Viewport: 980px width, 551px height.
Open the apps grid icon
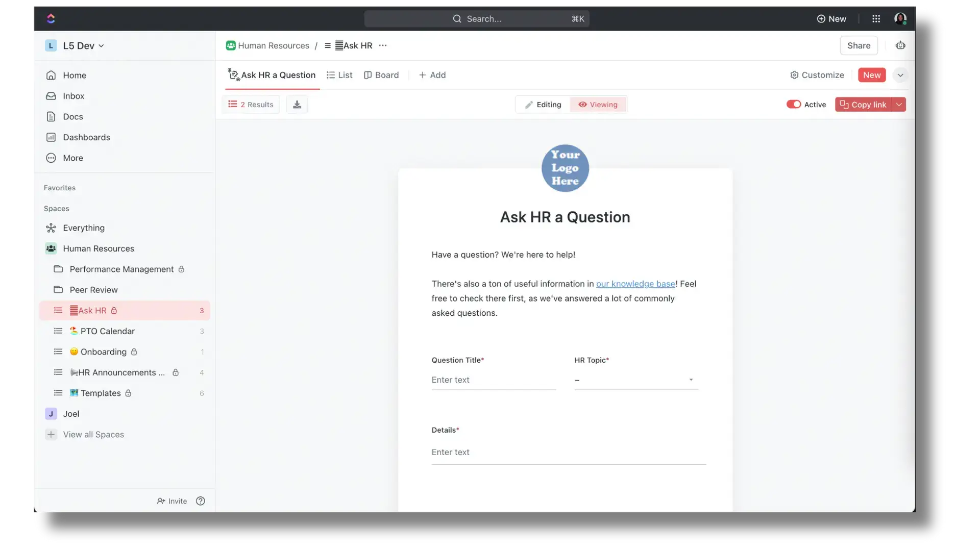(x=876, y=19)
